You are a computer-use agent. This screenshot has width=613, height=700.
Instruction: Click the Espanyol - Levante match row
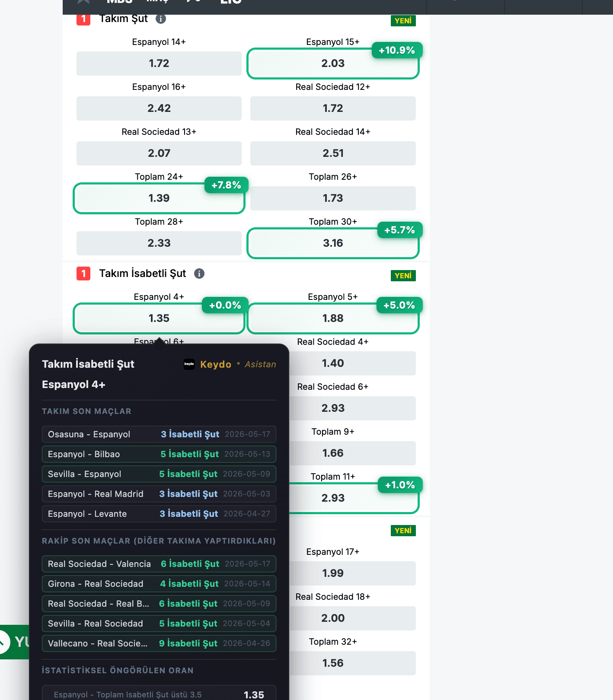tap(159, 514)
